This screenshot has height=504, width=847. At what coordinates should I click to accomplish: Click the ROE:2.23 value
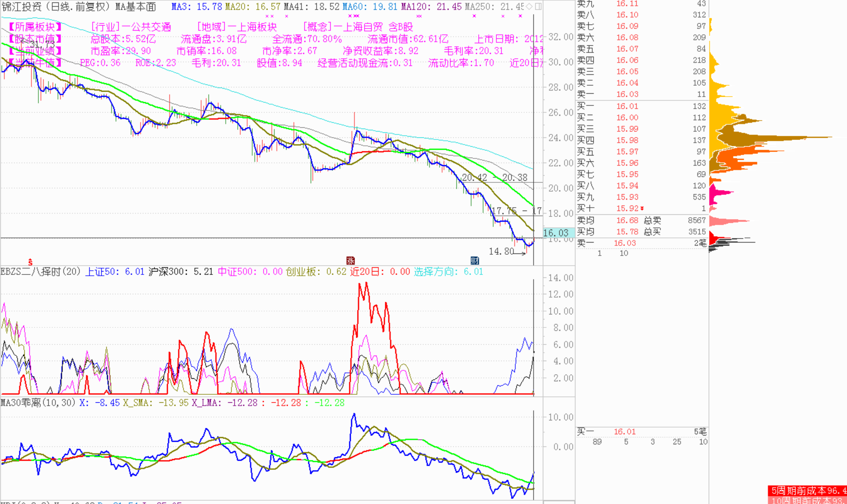click(156, 63)
